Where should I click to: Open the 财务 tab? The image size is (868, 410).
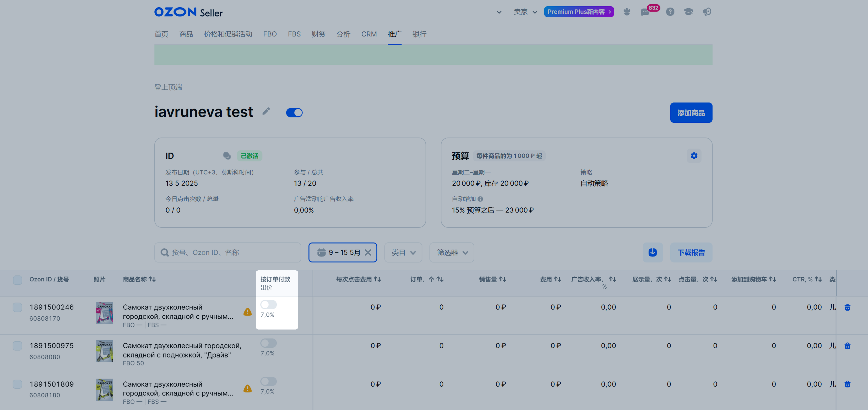coord(318,34)
